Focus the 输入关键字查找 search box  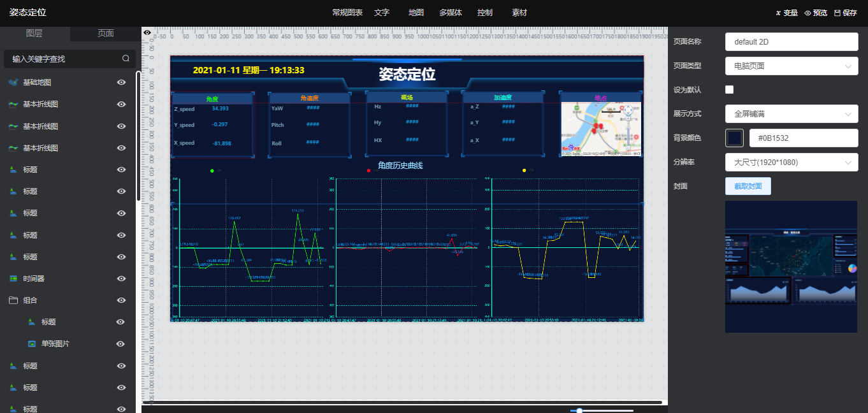[x=69, y=59]
